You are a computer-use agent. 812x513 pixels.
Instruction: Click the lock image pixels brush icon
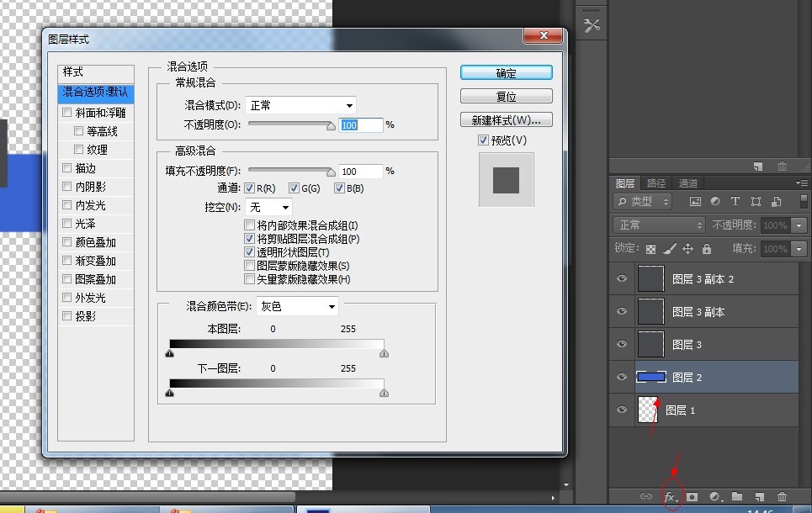pyautogui.click(x=670, y=249)
